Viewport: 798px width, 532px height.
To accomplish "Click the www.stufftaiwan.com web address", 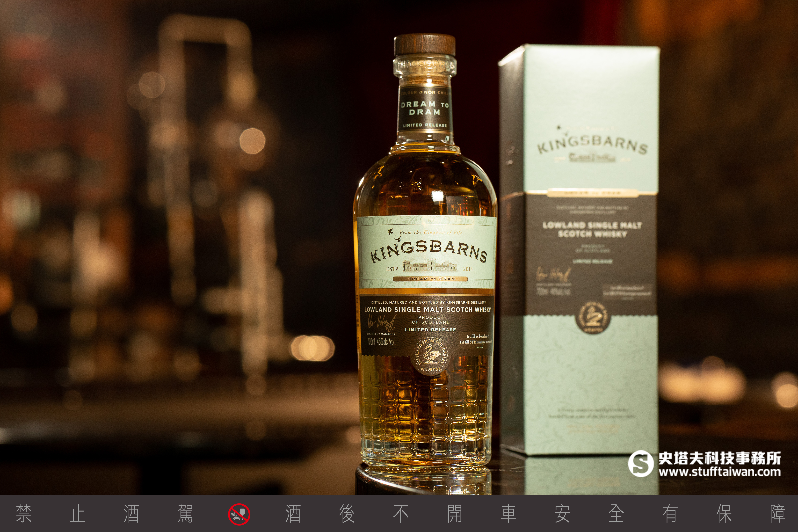I will (x=720, y=472).
